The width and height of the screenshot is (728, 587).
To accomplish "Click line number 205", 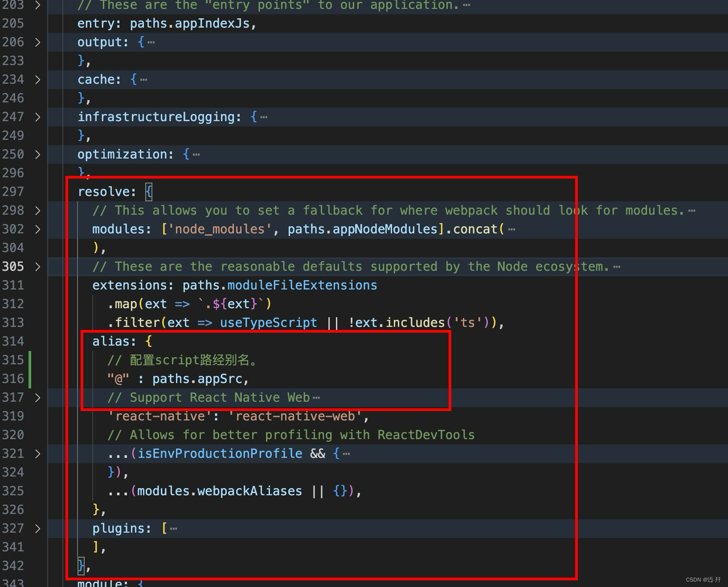I will (13, 24).
